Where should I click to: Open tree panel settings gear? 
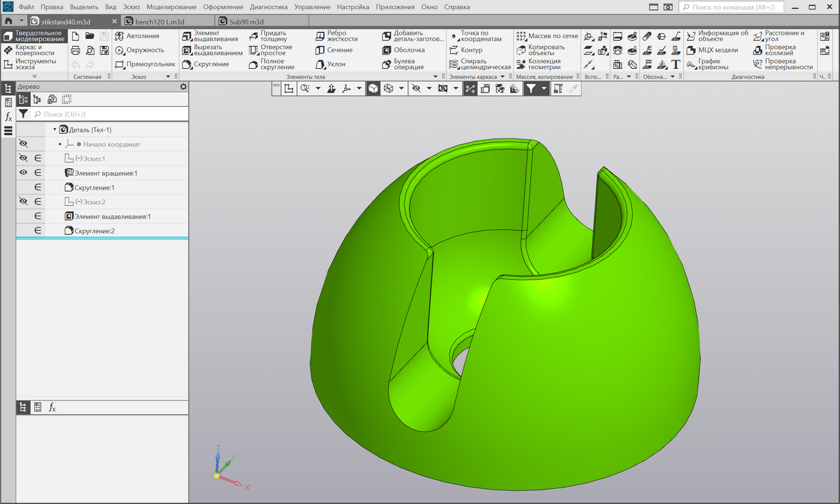coord(183,87)
